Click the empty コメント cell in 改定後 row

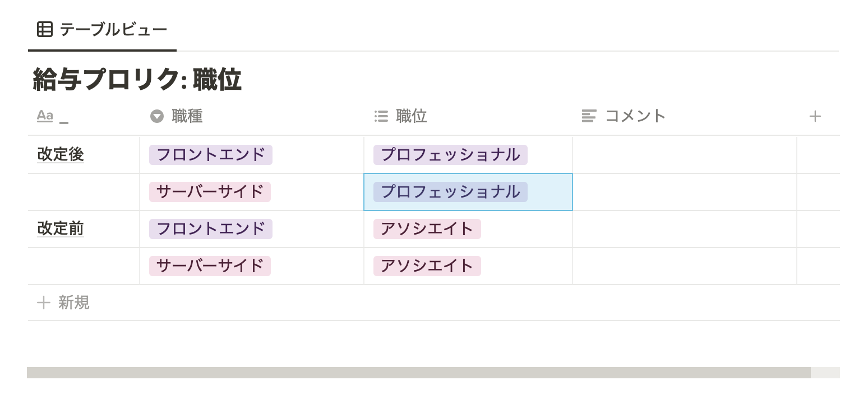(684, 155)
